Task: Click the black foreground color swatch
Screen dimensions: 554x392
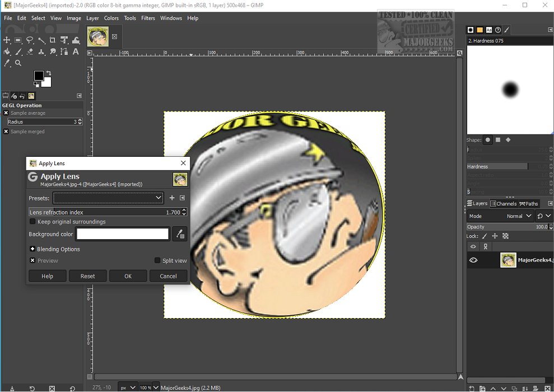Action: click(x=39, y=76)
